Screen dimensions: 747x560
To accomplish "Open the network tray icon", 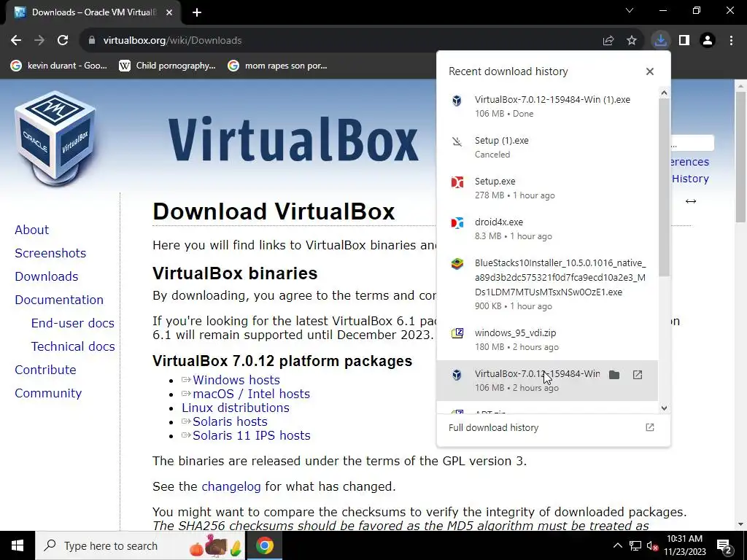I will (x=635, y=545).
